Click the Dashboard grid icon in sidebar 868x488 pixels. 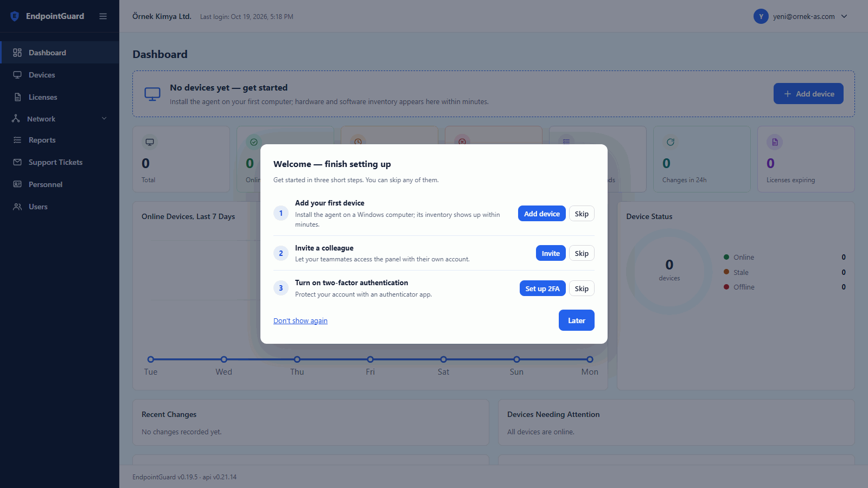(x=17, y=53)
